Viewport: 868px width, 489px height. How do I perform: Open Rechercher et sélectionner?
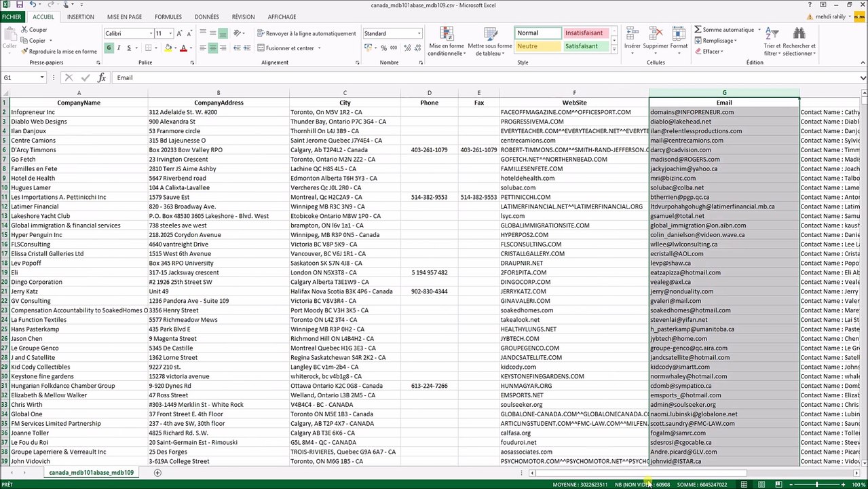(x=799, y=41)
